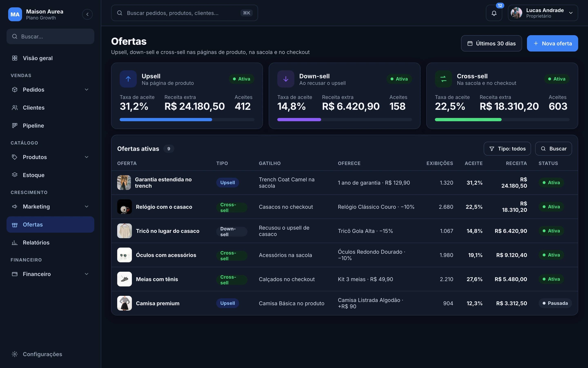
Task: Click the Marketing megaphone icon
Action: click(x=14, y=206)
